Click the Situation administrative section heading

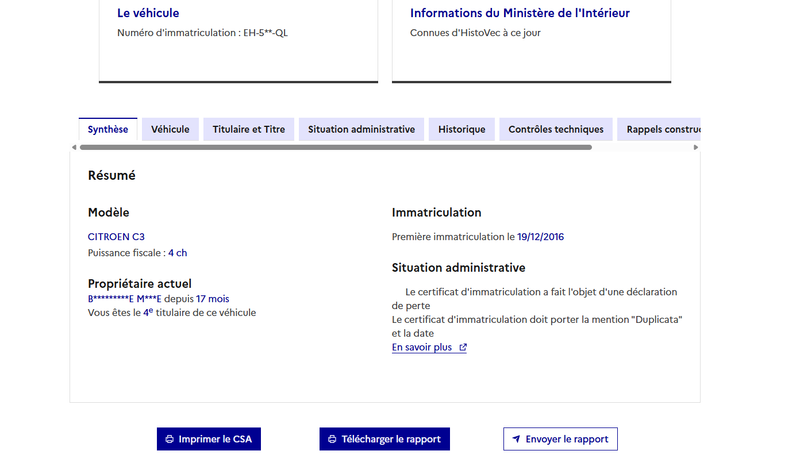tap(459, 268)
